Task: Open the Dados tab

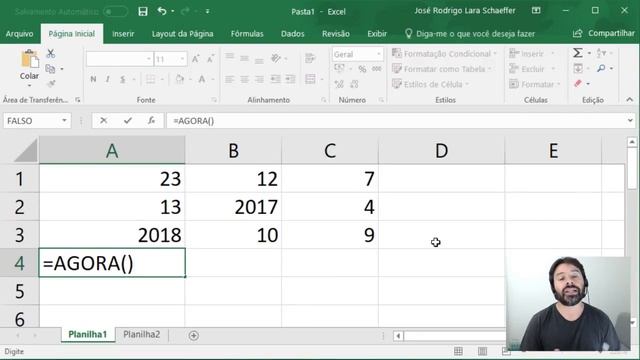Action: 292,34
